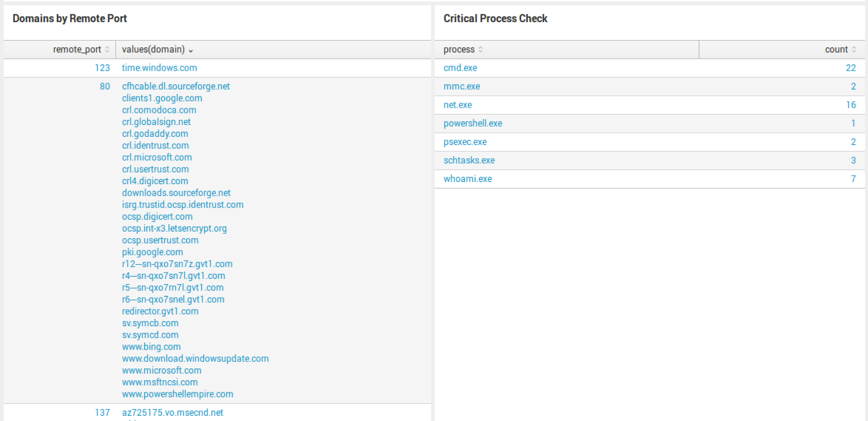Viewport: 868px width, 421px height.
Task: Select the time.windows.com domain entry
Action: (159, 68)
